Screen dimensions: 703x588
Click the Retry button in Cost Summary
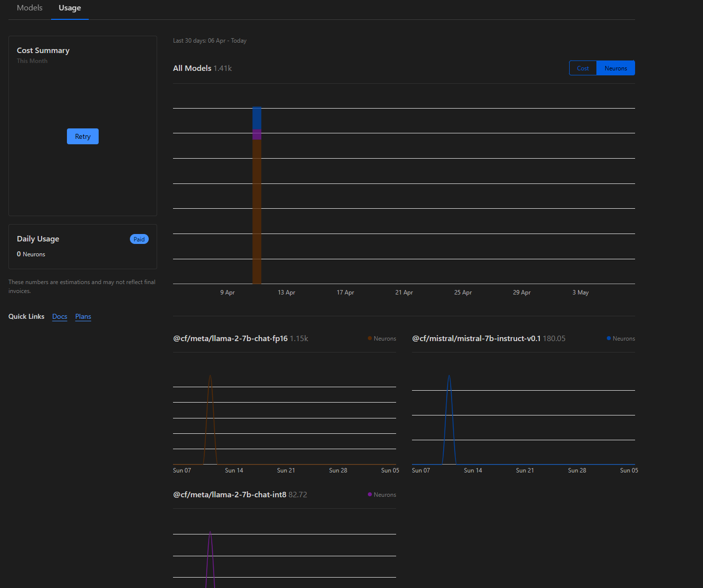pyautogui.click(x=83, y=136)
